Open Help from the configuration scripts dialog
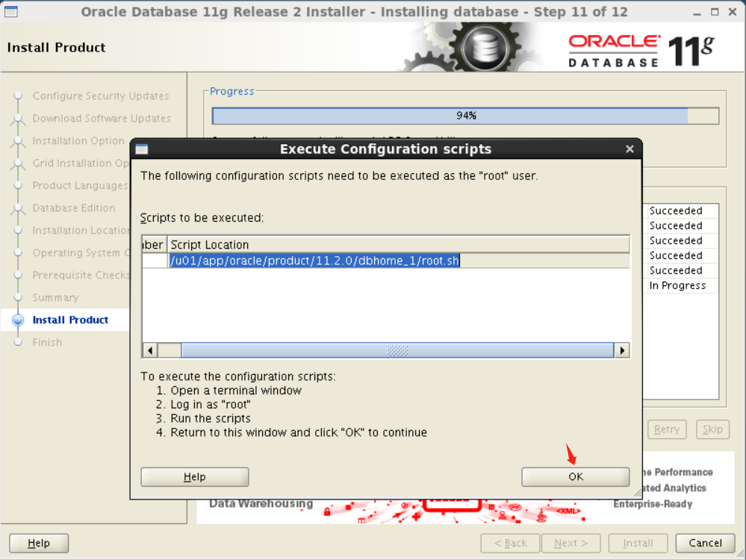 pyautogui.click(x=194, y=476)
